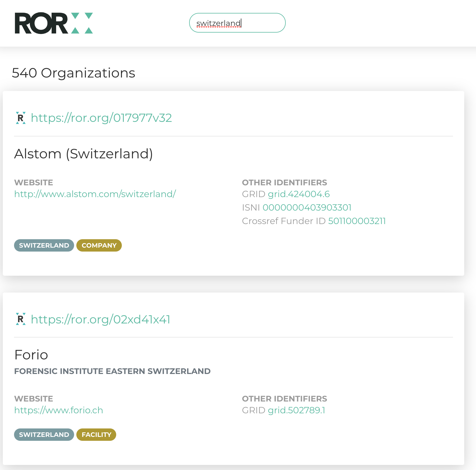Open Crossref Funder ID 501100003211
This screenshot has width=476, height=470.
357,221
